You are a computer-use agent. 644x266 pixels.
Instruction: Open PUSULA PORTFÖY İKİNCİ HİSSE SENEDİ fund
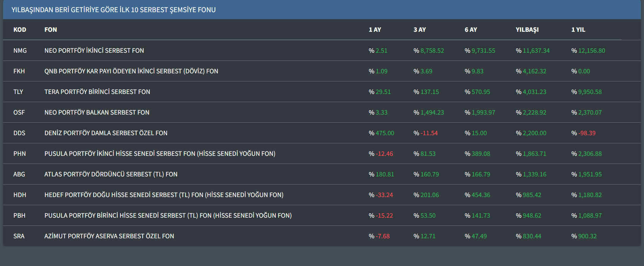point(160,154)
